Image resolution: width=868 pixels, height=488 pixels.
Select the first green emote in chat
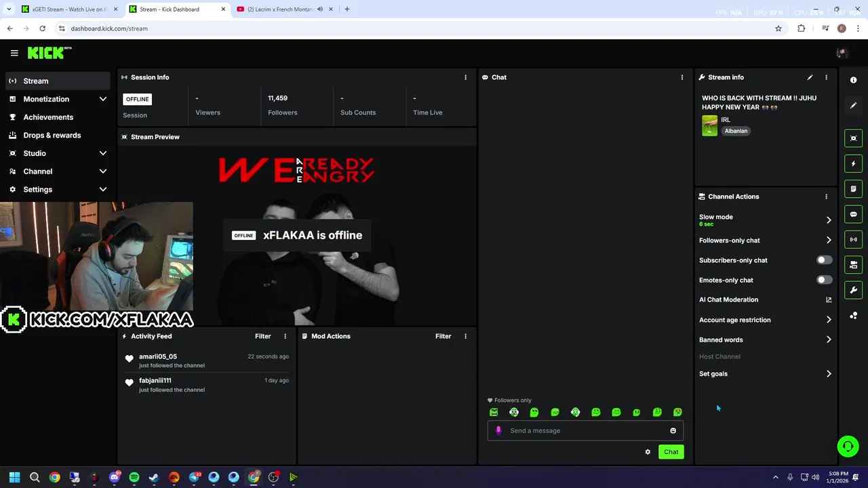(x=494, y=412)
